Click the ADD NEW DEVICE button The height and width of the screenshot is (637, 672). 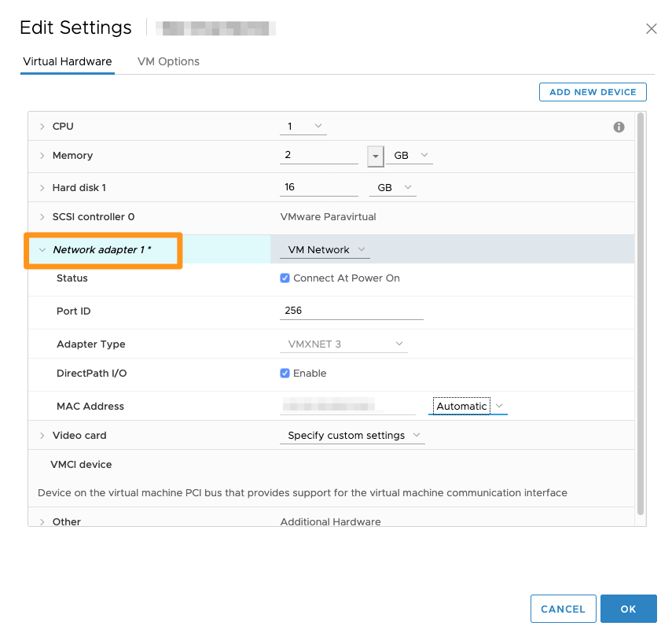click(593, 92)
